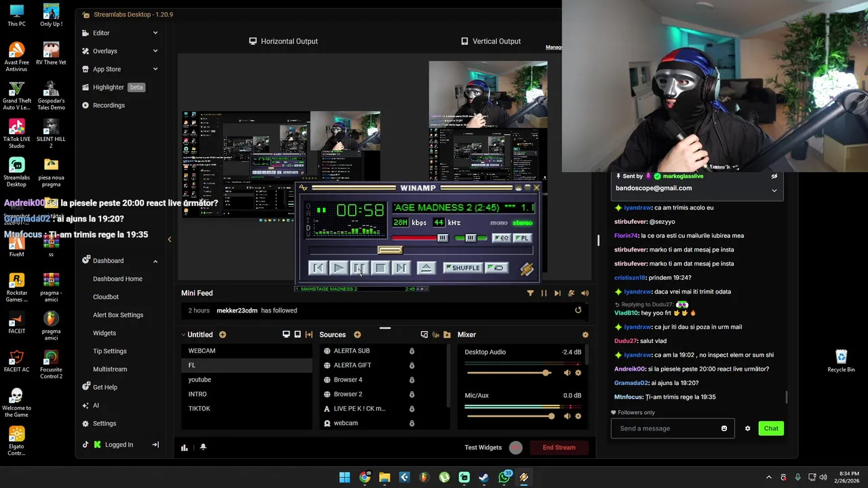The width and height of the screenshot is (868, 488).
Task: Click Winamp's play button
Action: [x=338, y=268]
